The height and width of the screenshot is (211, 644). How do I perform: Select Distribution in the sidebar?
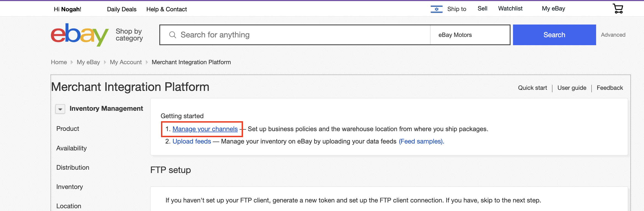coord(73,167)
